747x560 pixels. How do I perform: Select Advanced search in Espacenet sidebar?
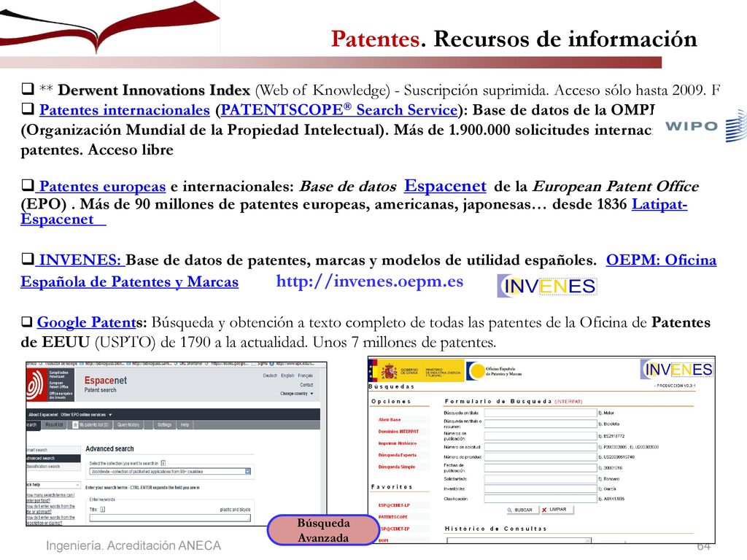[x=53, y=458]
